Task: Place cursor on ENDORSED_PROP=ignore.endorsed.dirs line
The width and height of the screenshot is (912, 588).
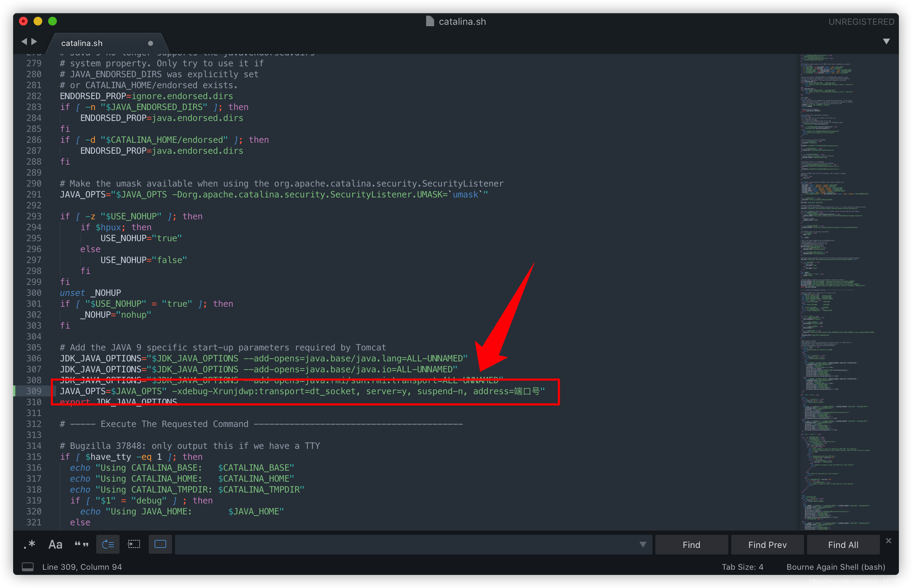Action: (x=146, y=96)
